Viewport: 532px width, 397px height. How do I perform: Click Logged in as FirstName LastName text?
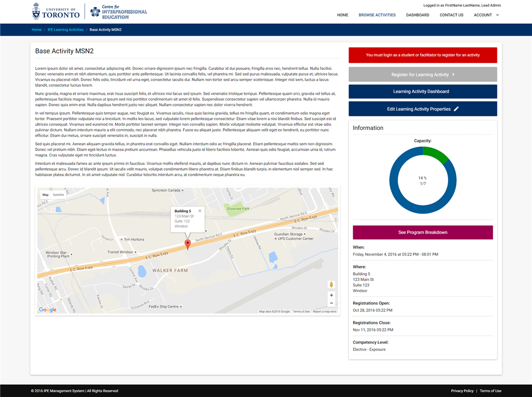point(462,5)
